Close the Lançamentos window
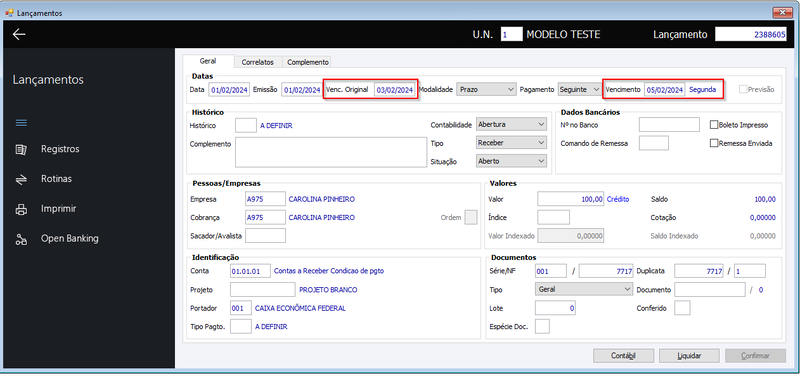Screen dimensions: 800x376 [x=782, y=13]
